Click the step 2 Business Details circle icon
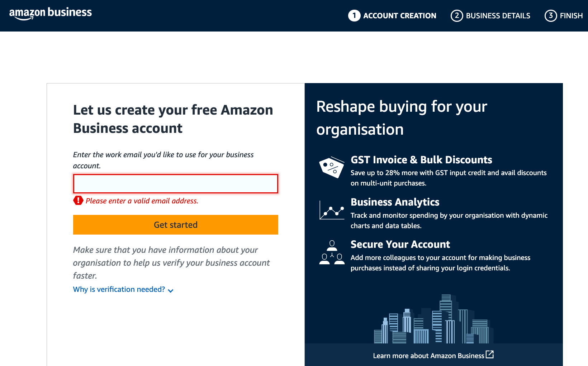Screen dimensions: 588x366 click(457, 16)
